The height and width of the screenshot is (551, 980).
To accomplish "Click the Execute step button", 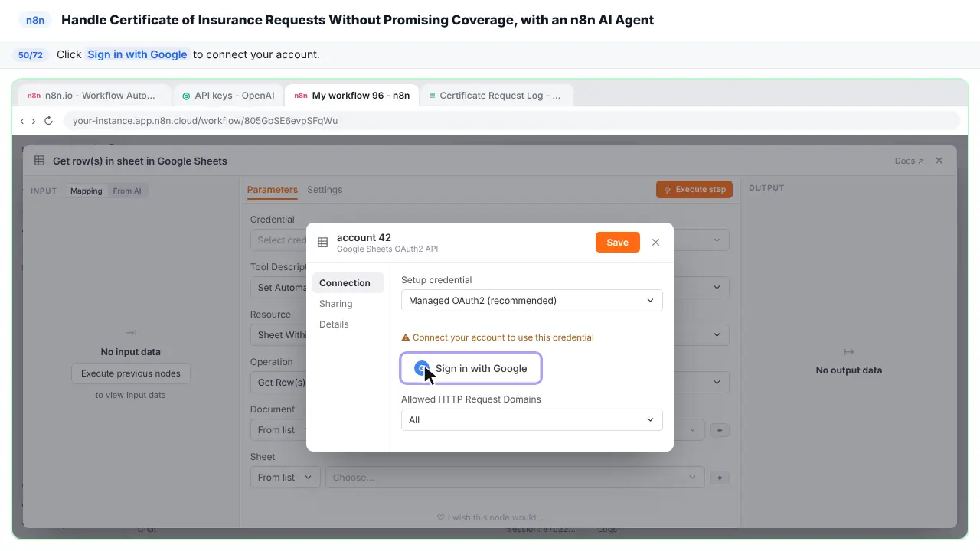I will pos(694,190).
